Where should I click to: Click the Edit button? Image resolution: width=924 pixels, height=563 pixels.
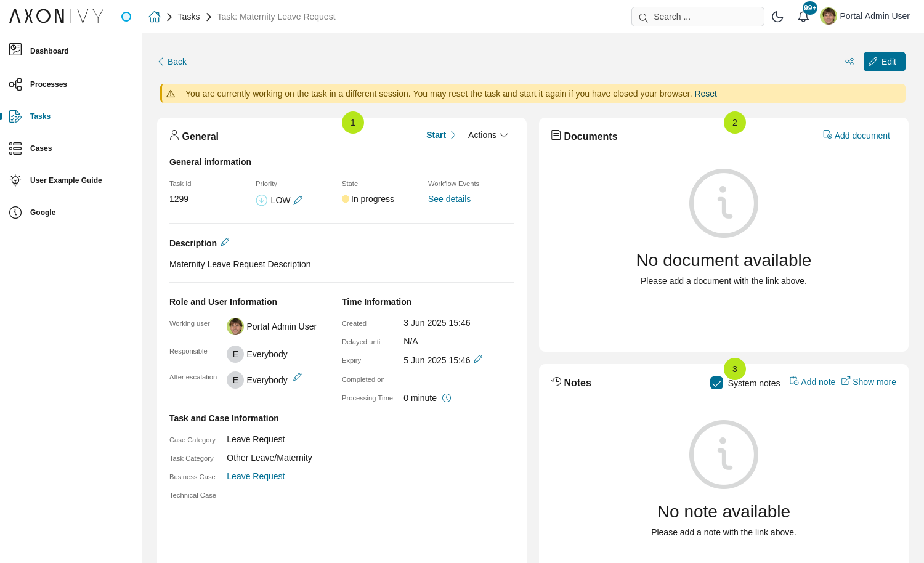[x=884, y=62]
